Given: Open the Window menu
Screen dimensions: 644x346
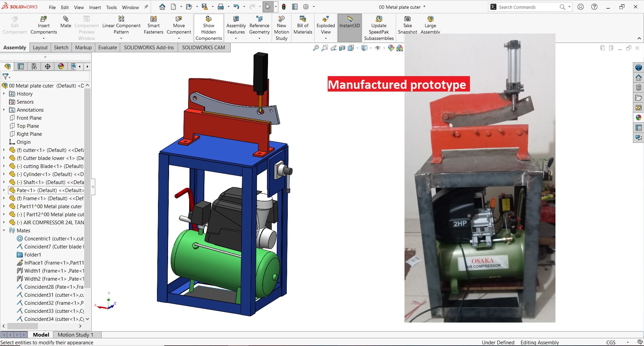Looking at the screenshot, I should click(130, 7).
